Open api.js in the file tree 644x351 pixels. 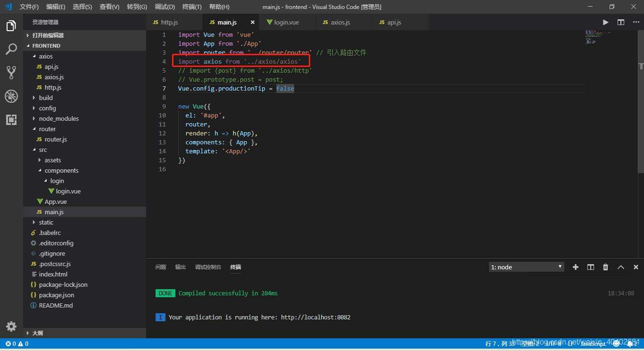pyautogui.click(x=85, y=67)
